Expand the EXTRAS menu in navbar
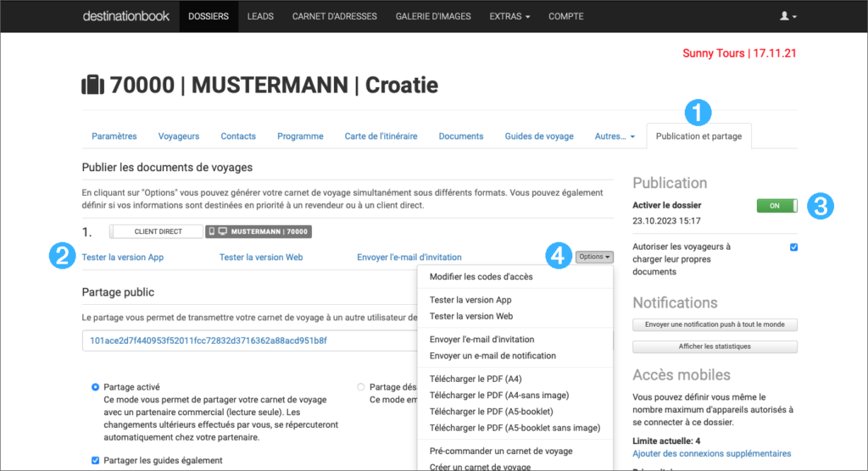 pyautogui.click(x=509, y=16)
